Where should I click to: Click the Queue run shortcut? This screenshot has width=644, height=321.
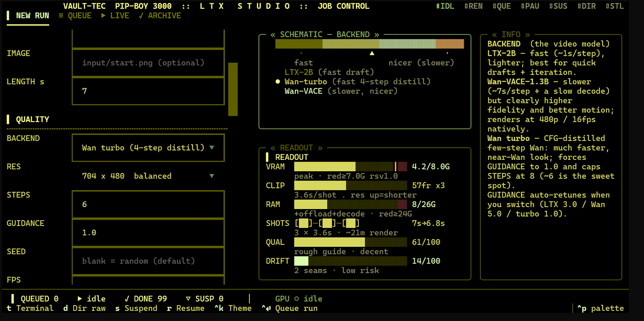(x=289, y=308)
